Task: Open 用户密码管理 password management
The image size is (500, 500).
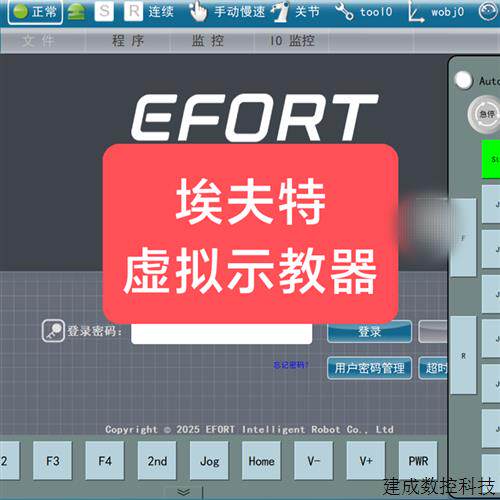Action: point(369,368)
